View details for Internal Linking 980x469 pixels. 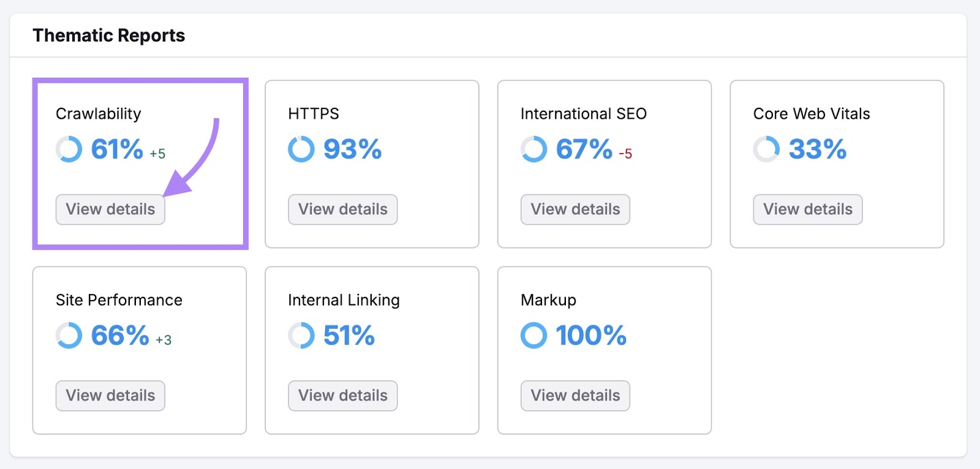pos(342,395)
